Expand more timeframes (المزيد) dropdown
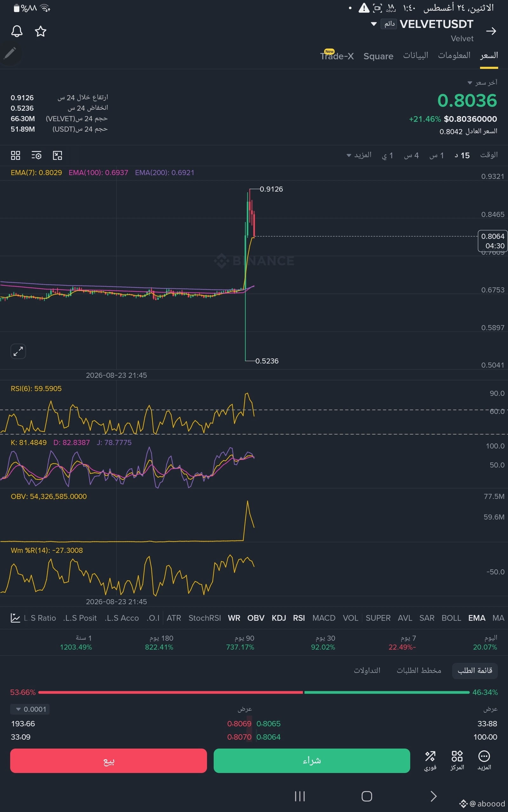 click(359, 155)
